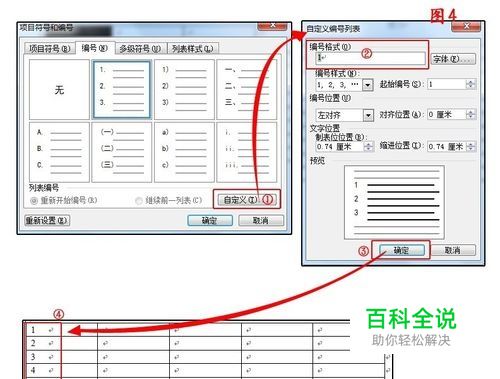Click table cell numbered 3

click(43, 357)
